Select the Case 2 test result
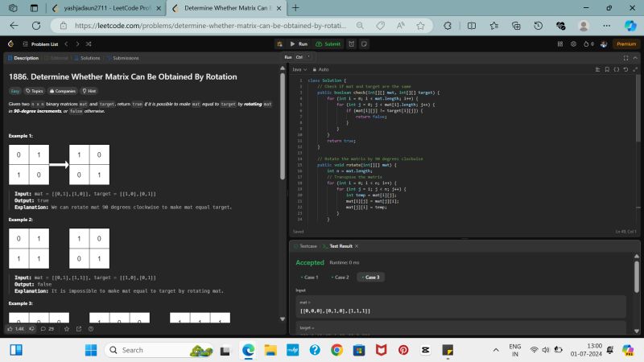The image size is (644, 362). point(341,277)
